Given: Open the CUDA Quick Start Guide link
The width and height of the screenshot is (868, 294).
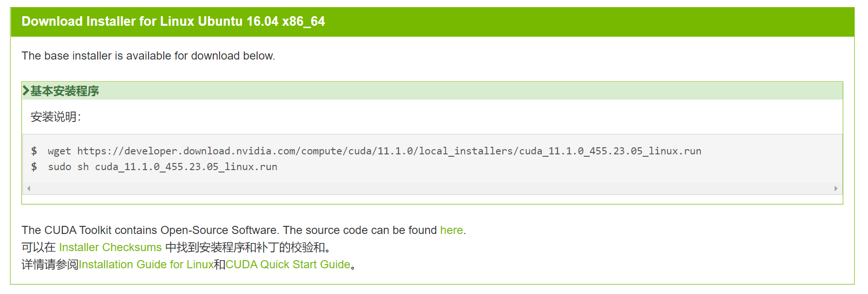Looking at the screenshot, I should pyautogui.click(x=288, y=264).
